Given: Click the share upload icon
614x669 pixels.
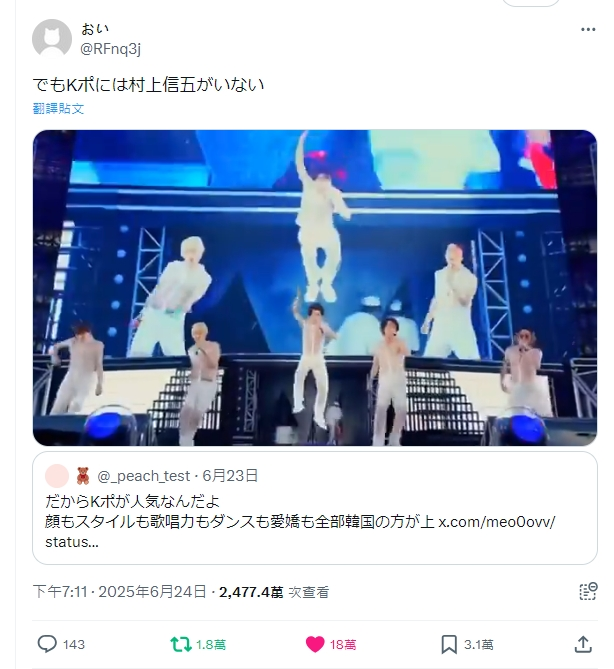Looking at the screenshot, I should [x=583, y=644].
